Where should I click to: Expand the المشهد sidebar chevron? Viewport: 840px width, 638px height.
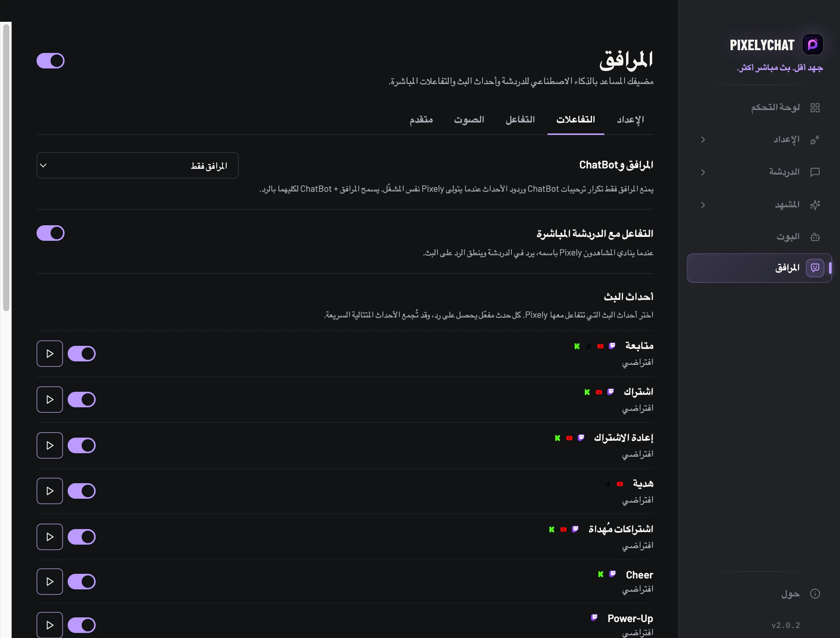(703, 205)
